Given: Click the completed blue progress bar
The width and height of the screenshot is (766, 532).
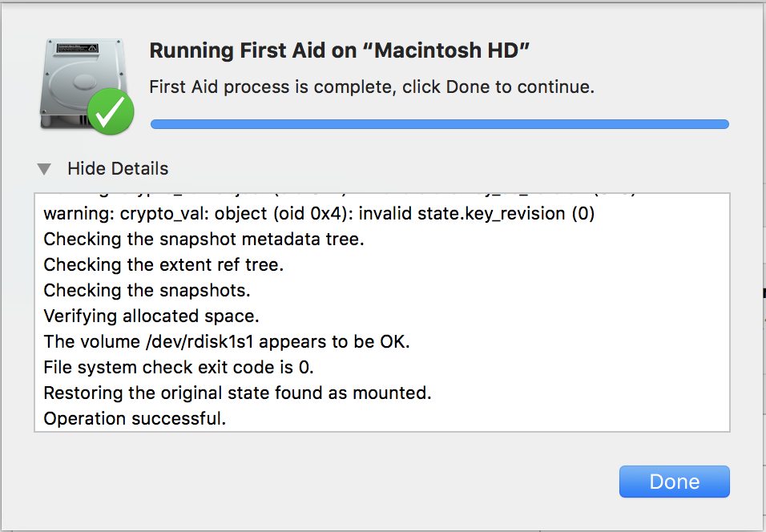Looking at the screenshot, I should click(439, 124).
